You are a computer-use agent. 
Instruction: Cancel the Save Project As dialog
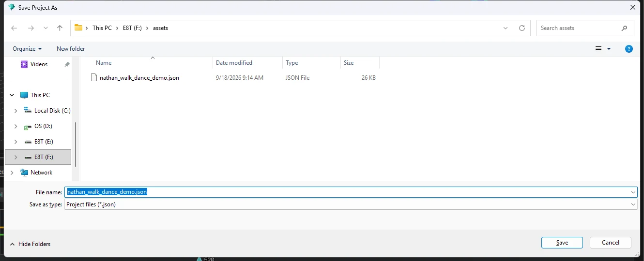[611, 243]
